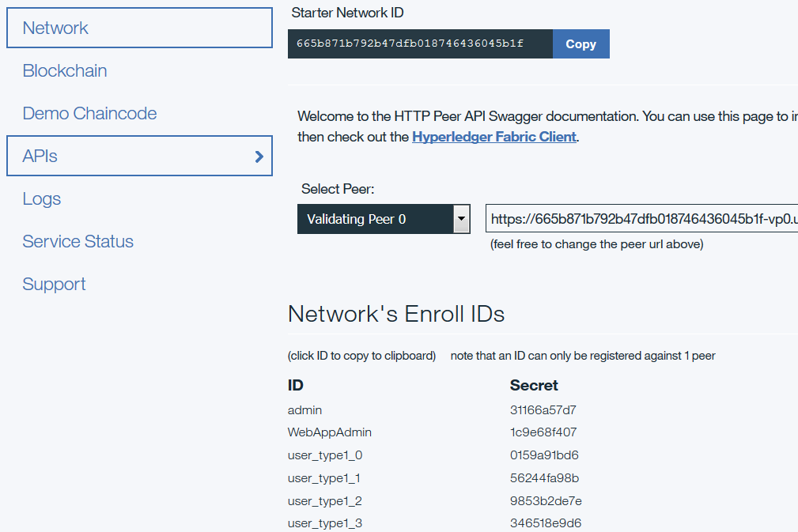Select the APIs sidebar item
Viewport: 798px width, 532px height.
point(41,156)
